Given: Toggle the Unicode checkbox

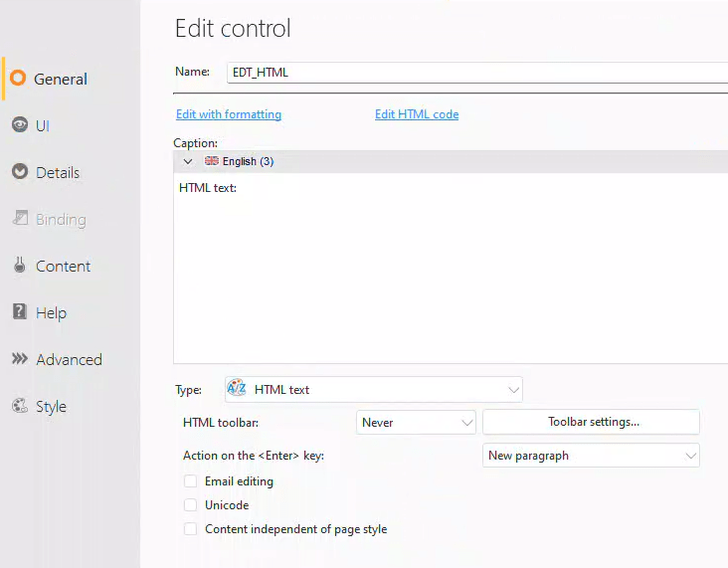Looking at the screenshot, I should [190, 505].
